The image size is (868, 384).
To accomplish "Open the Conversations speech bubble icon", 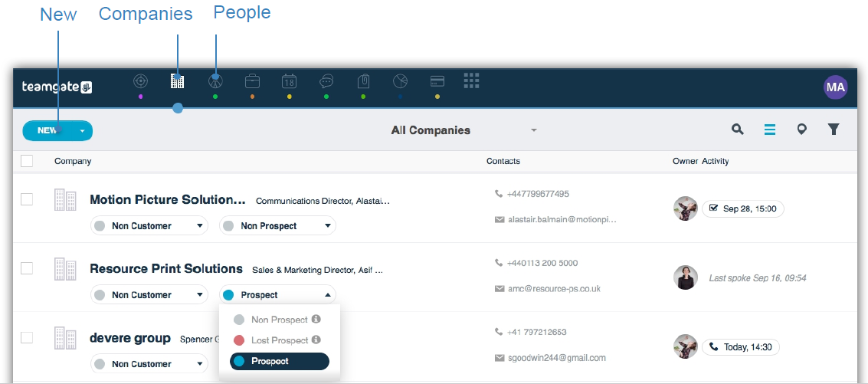I will click(326, 82).
